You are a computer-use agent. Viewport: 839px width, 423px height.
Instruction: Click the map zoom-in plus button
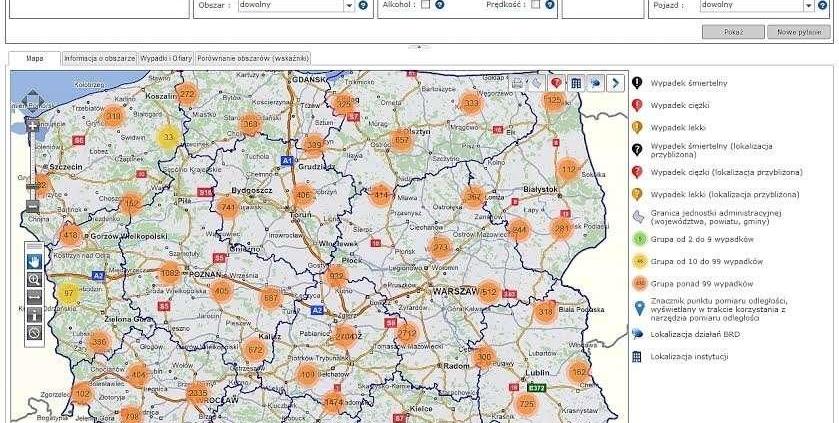point(33,126)
